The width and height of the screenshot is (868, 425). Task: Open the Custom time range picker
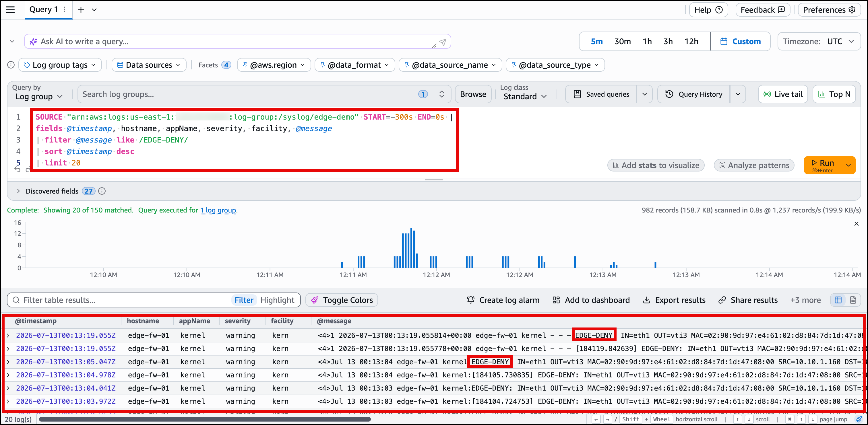[x=740, y=41]
